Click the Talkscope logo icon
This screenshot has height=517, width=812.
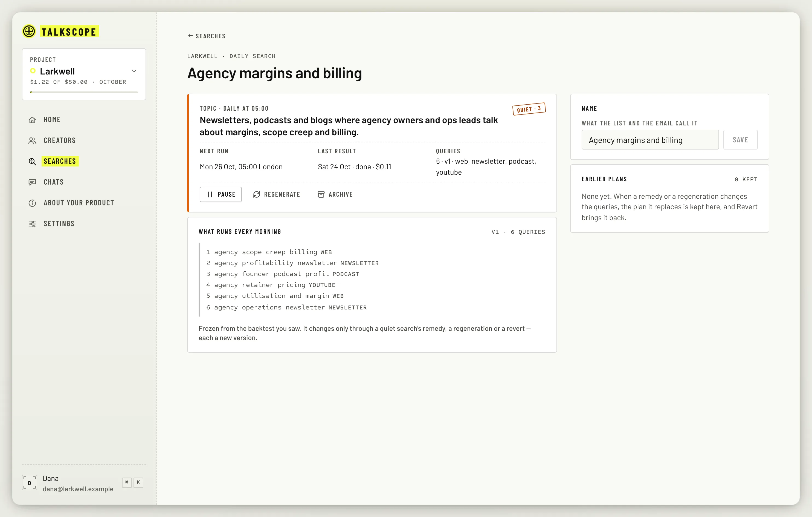pos(29,31)
